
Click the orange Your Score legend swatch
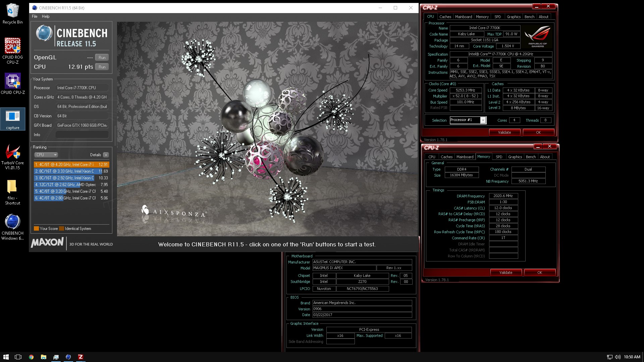point(36,229)
